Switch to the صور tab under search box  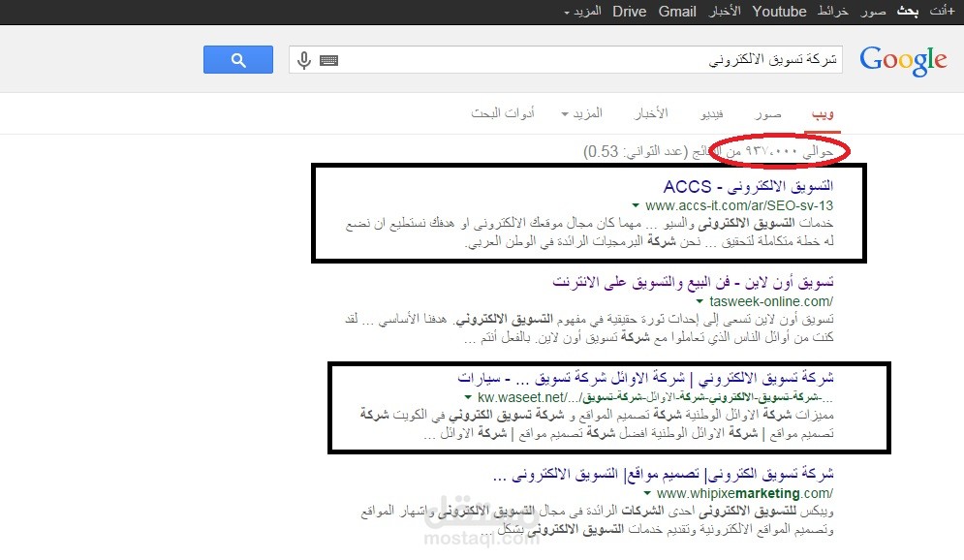coord(768,113)
